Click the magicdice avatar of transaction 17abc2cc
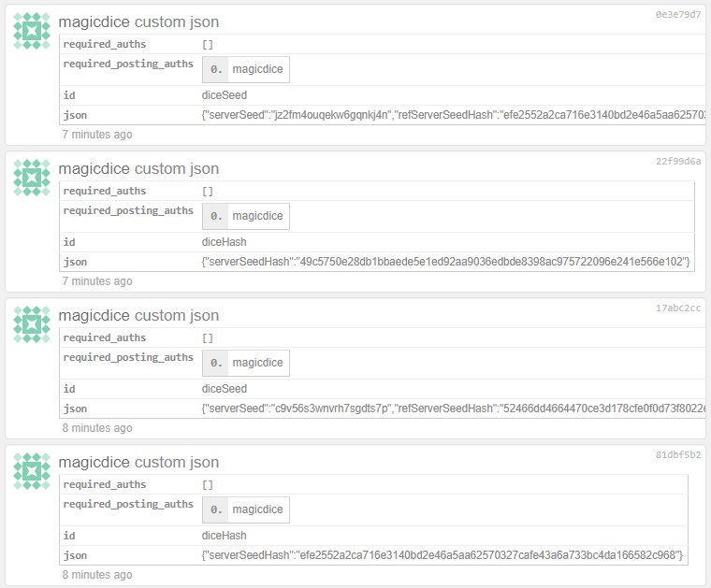 click(x=32, y=324)
